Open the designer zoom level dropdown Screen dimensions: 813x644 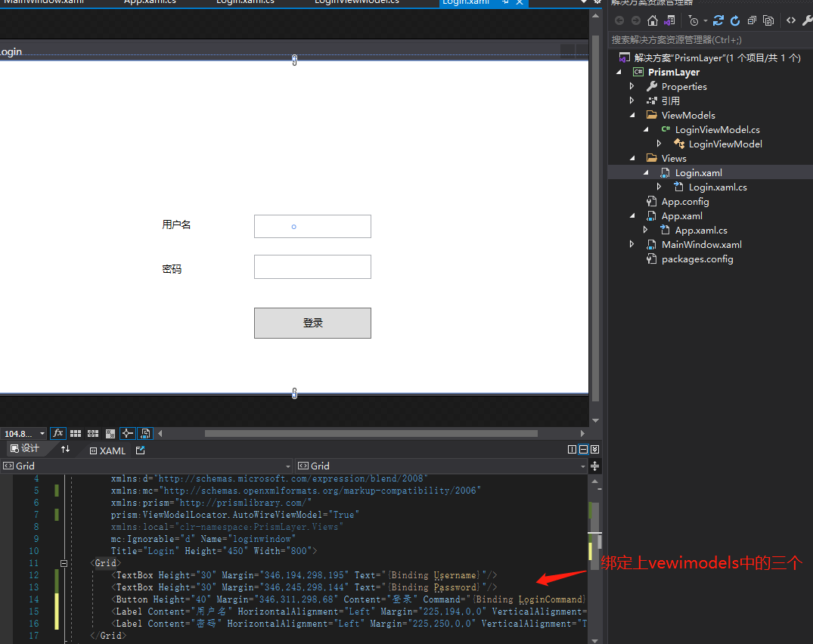(42, 434)
